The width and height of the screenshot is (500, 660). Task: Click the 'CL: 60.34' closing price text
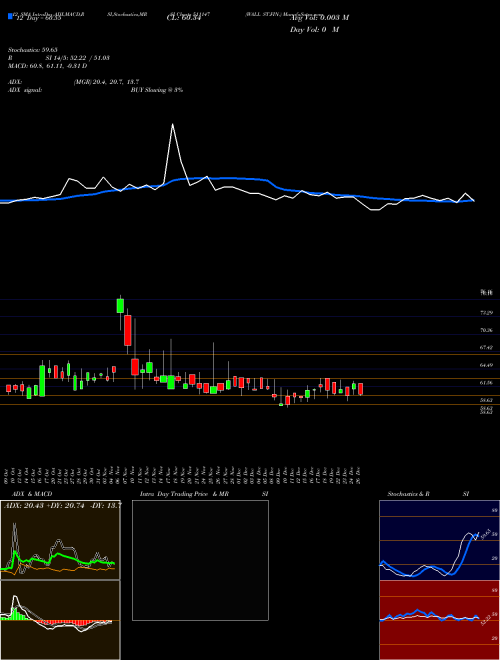point(183,18)
